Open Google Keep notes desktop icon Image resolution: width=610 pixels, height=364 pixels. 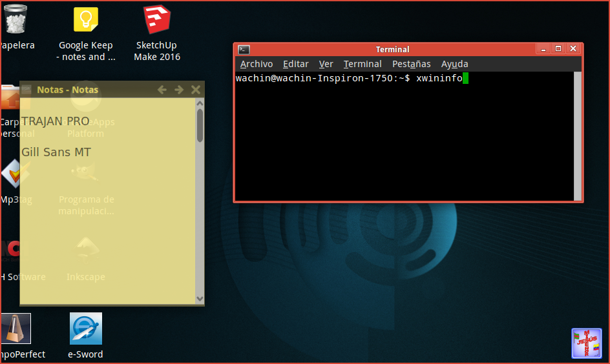(85, 19)
